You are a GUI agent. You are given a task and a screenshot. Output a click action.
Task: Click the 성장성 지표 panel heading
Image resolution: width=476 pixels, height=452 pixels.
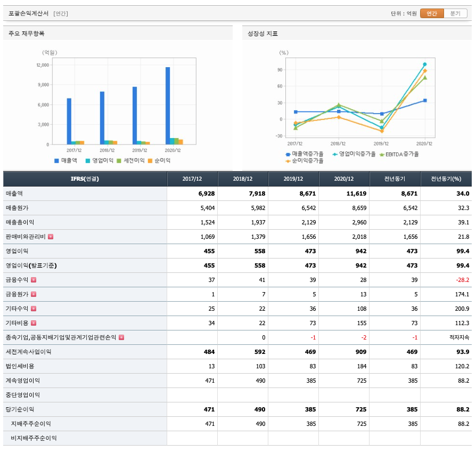point(262,34)
